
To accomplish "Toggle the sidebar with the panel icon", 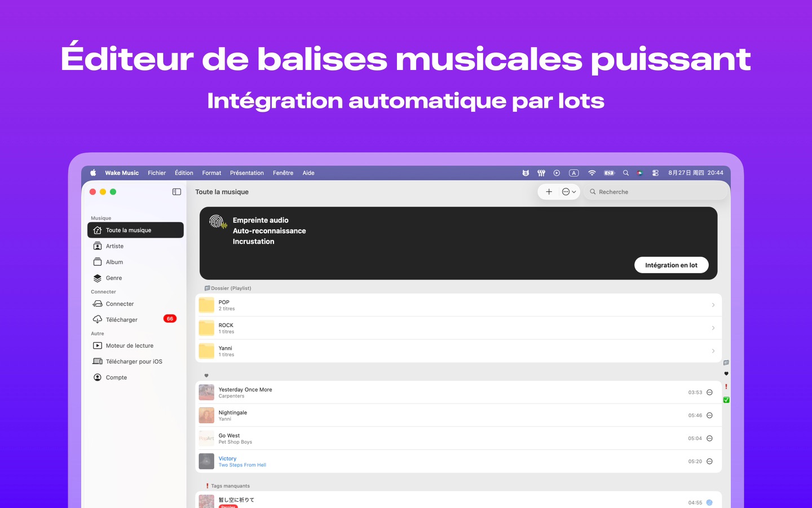I will (176, 192).
